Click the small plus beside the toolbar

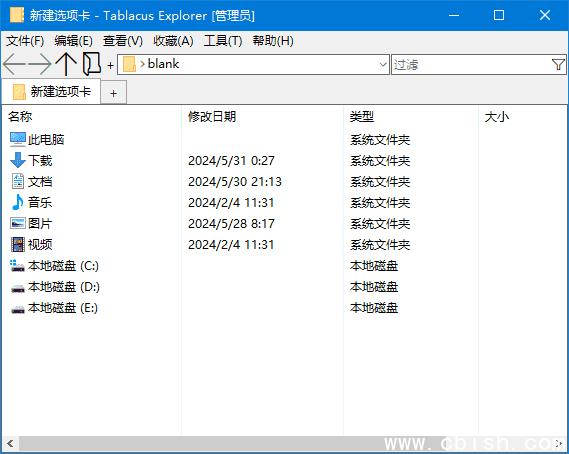[110, 66]
